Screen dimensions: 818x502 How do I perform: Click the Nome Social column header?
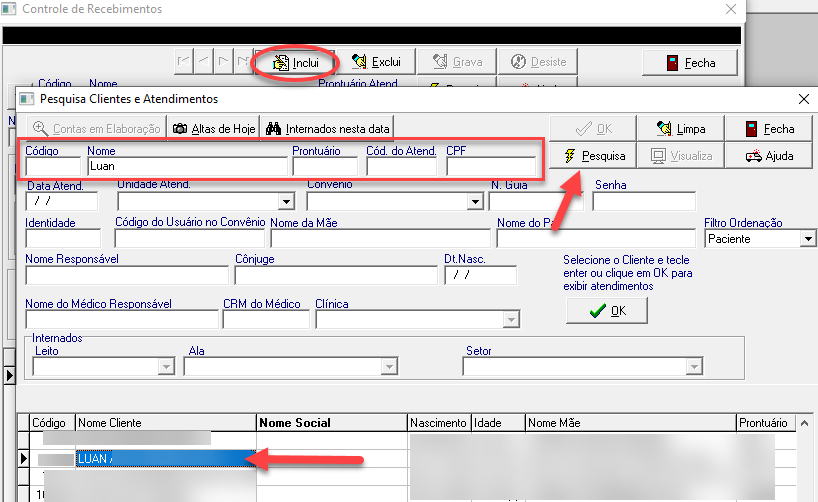click(x=332, y=423)
